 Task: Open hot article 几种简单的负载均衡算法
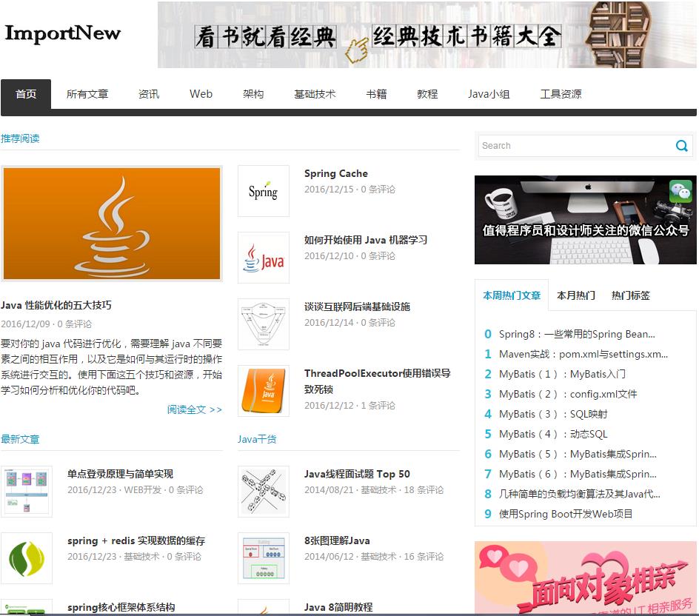coord(580,494)
